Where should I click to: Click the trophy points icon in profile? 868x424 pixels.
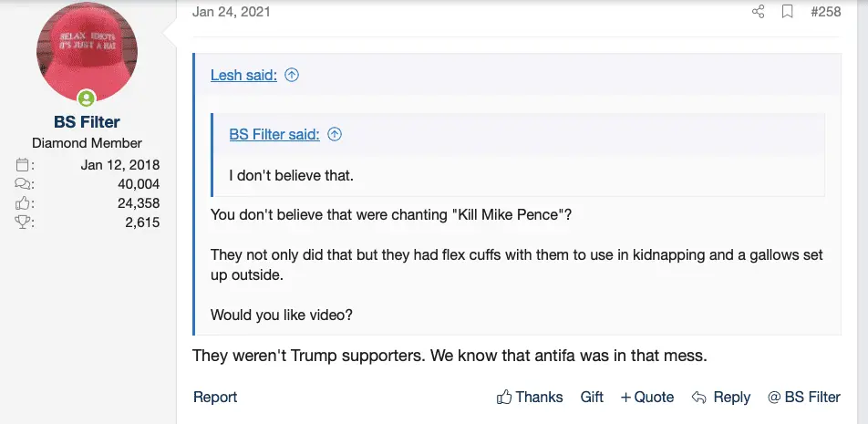pos(25,222)
